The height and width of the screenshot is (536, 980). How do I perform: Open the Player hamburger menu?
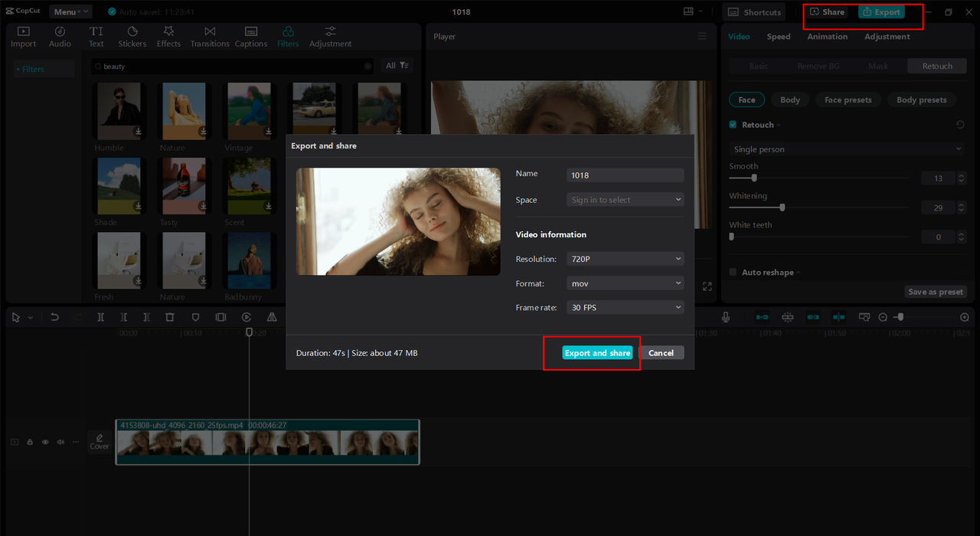coord(702,36)
